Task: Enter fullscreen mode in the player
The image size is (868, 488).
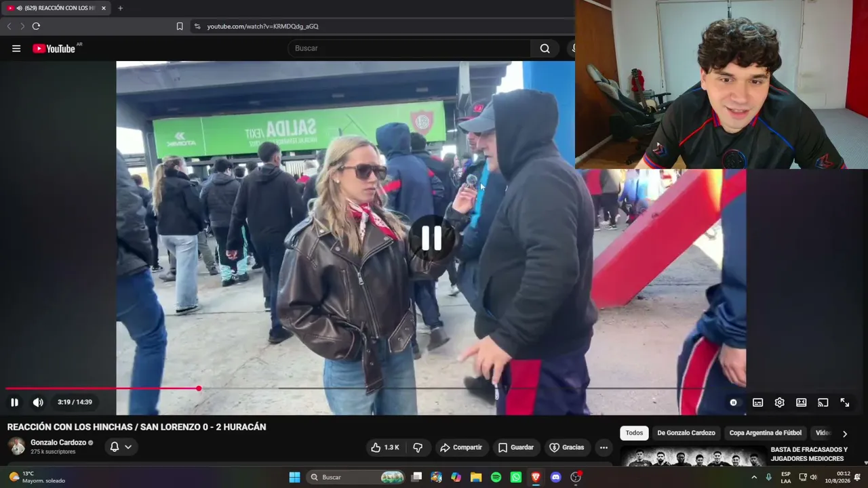Action: tap(845, 403)
